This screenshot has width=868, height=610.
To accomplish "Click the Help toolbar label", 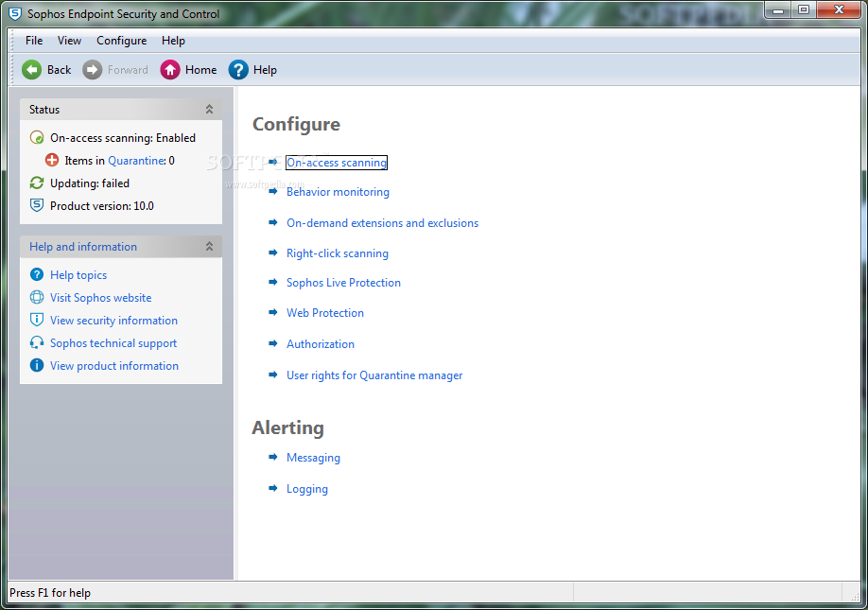I will click(265, 70).
